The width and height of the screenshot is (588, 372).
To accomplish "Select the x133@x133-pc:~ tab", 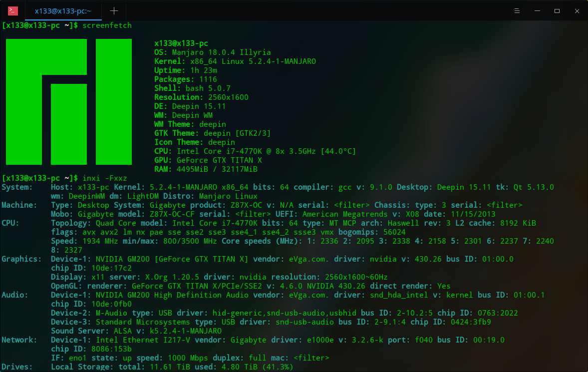I will (x=62, y=10).
